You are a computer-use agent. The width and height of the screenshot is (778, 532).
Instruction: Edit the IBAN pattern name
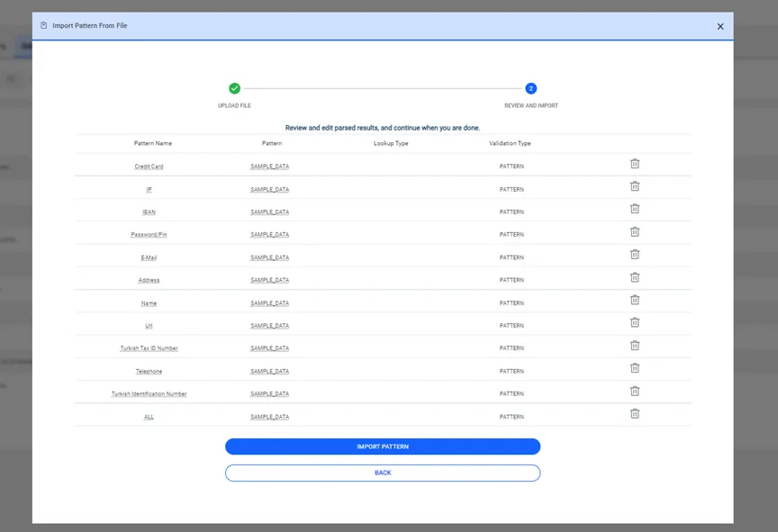tap(149, 212)
